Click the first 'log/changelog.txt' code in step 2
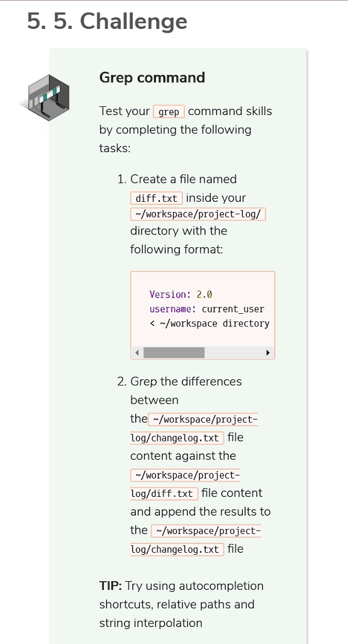Viewport: 351px width, 644px height. coord(177,438)
